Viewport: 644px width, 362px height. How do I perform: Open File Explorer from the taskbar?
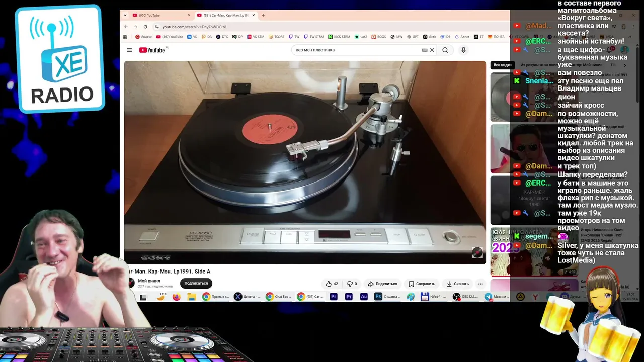point(192,297)
